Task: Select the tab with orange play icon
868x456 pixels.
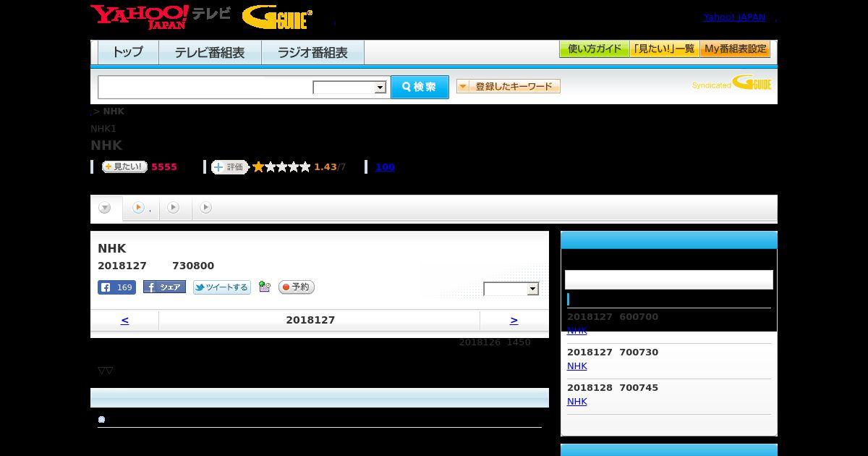Action: pyautogui.click(x=141, y=208)
